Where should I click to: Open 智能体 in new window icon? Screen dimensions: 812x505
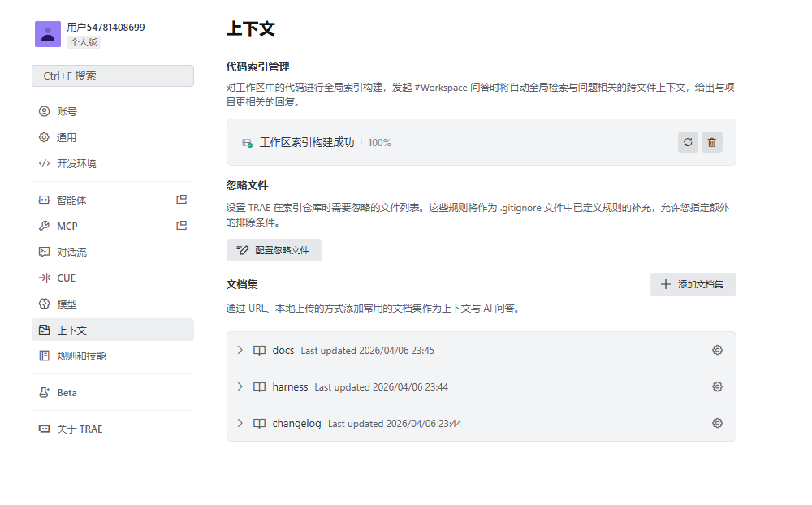click(x=182, y=199)
